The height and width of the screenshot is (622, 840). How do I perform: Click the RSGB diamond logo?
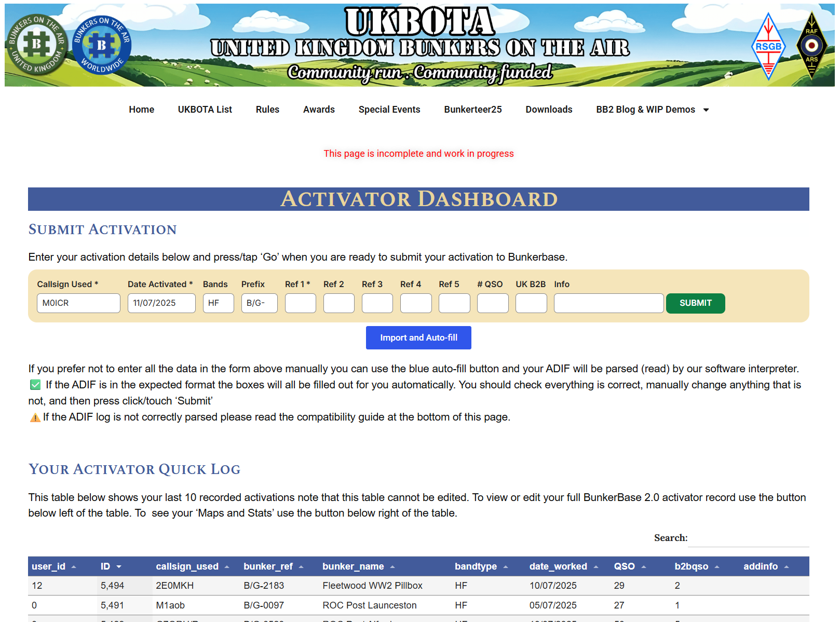pos(768,46)
